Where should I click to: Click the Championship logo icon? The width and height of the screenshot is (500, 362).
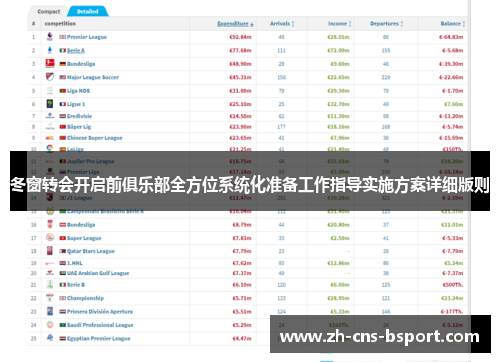(50, 298)
